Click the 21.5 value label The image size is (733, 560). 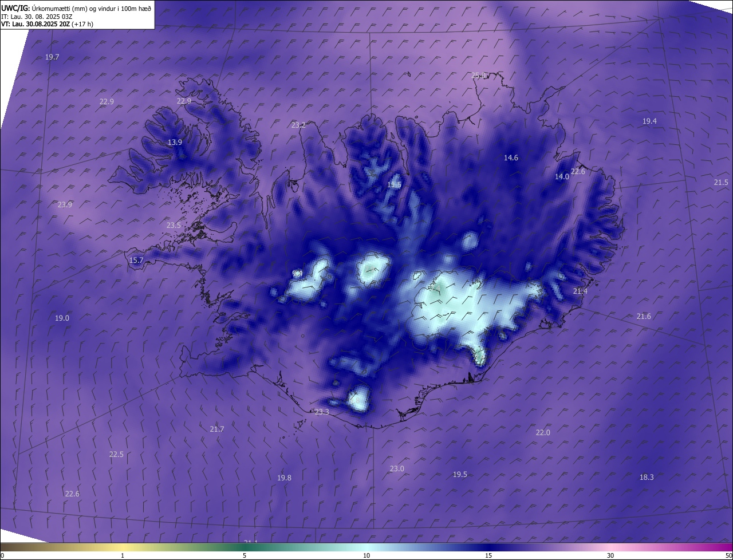[x=721, y=183]
